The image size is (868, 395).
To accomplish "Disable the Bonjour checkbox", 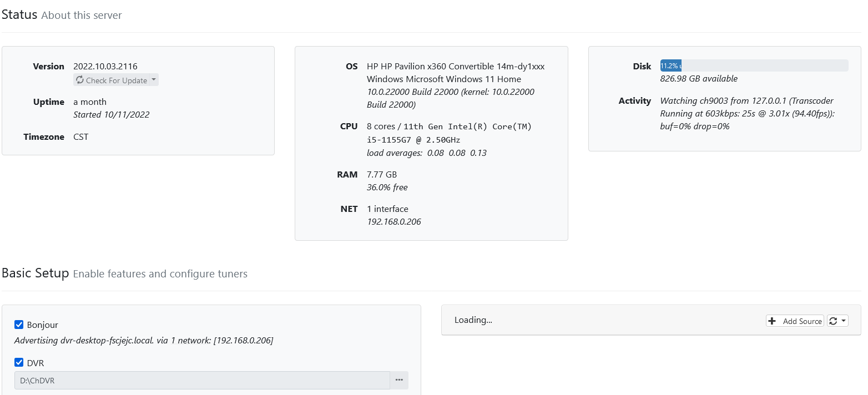I will (x=19, y=325).
